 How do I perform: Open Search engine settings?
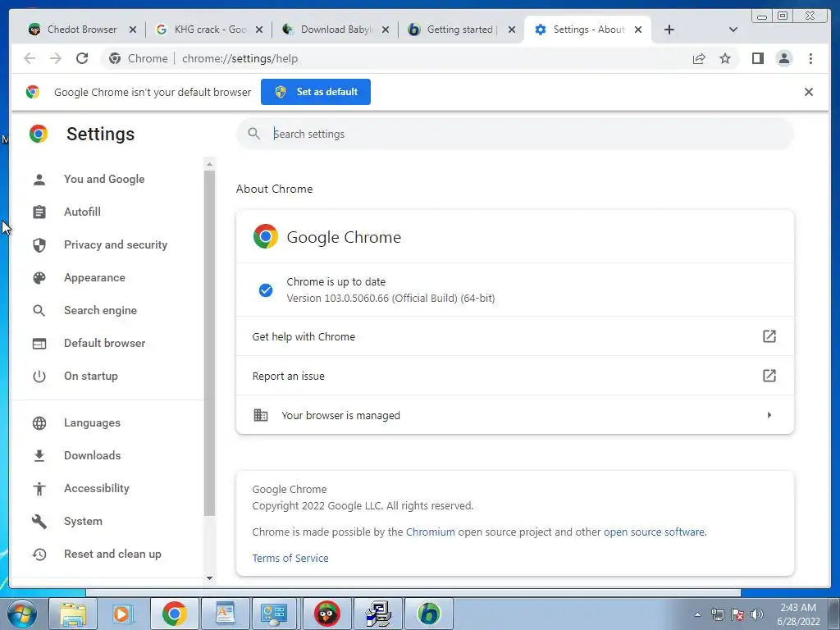[100, 310]
